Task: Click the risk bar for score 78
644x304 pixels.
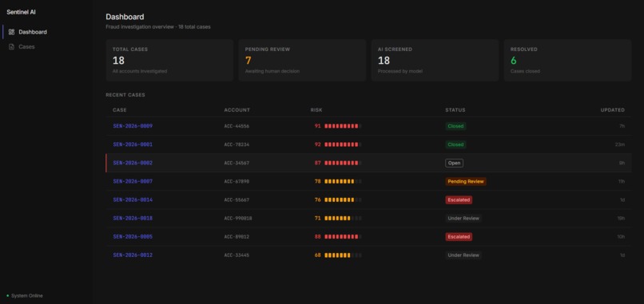Action: tap(343, 181)
